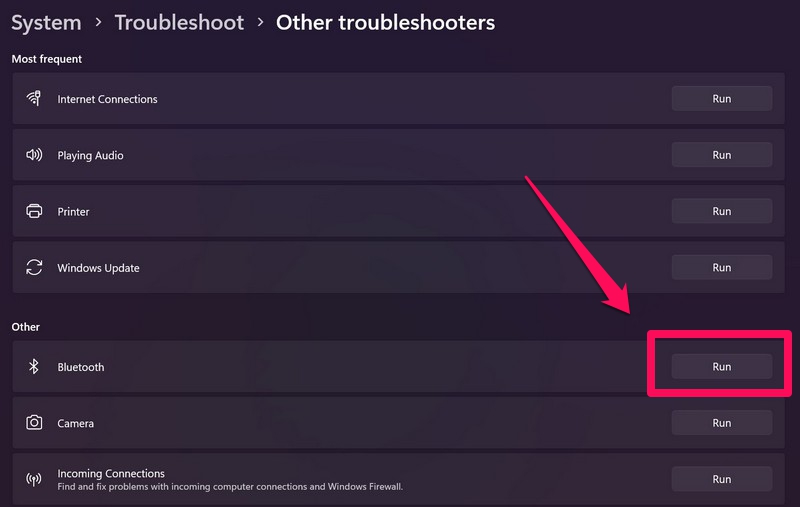The height and width of the screenshot is (507, 800).
Task: Click the Printer icon
Action: point(34,211)
